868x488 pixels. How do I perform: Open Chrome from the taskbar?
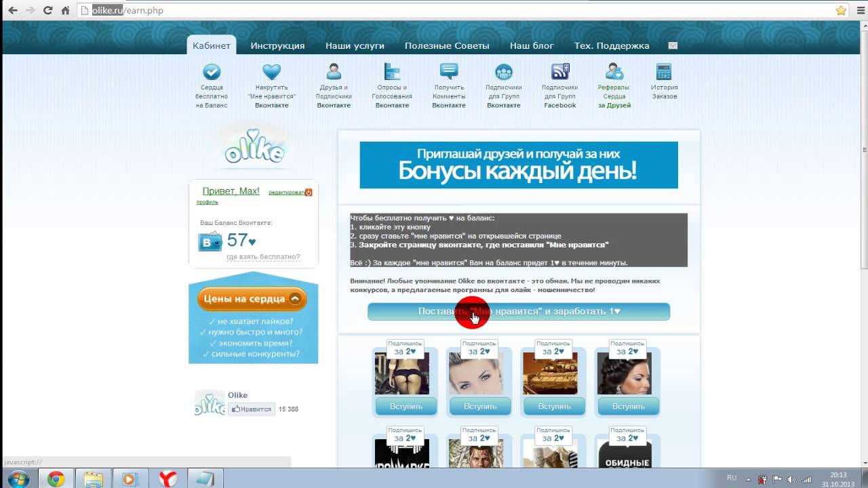click(56, 479)
